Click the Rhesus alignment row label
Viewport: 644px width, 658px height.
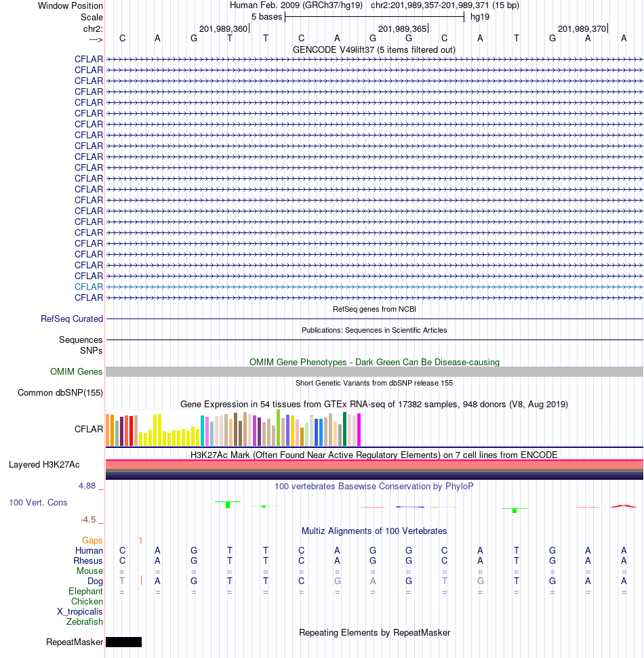coord(87,560)
